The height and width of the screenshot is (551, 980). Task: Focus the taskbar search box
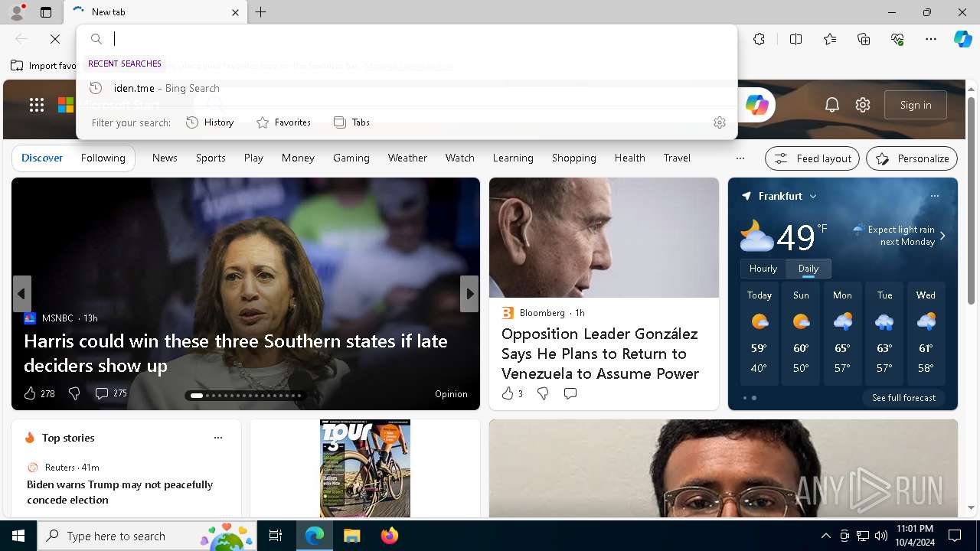(147, 536)
